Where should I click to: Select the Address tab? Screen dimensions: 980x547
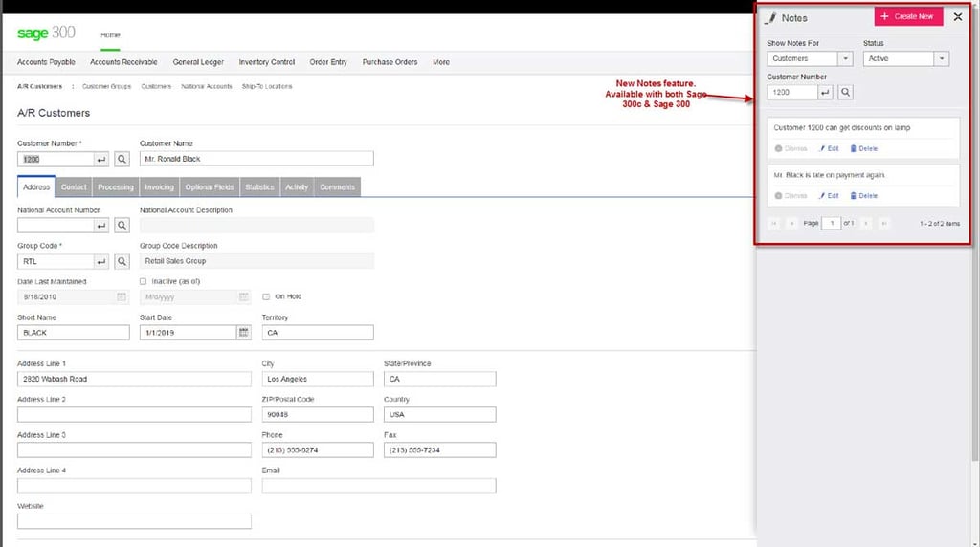36,187
